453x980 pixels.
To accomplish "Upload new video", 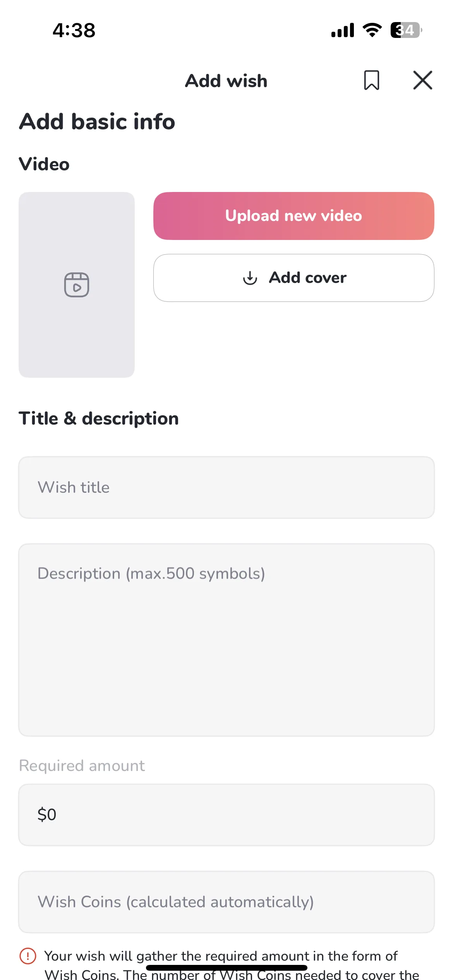I will tap(293, 216).
